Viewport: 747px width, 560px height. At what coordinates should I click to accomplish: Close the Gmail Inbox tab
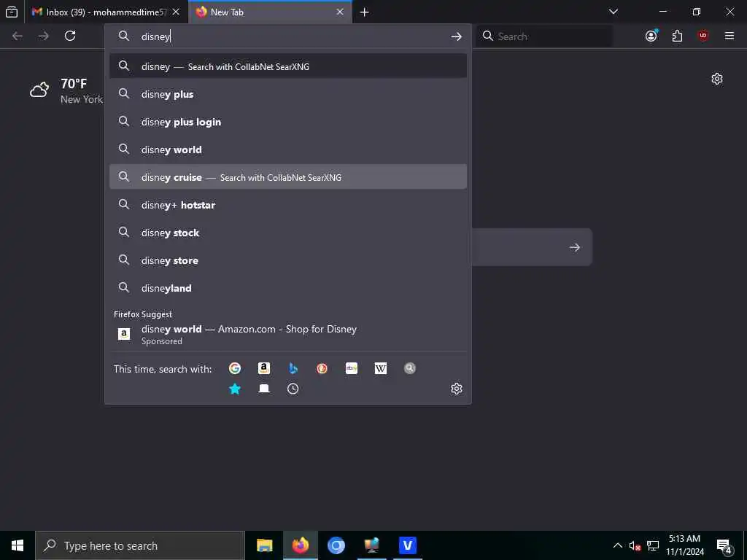[x=176, y=12]
